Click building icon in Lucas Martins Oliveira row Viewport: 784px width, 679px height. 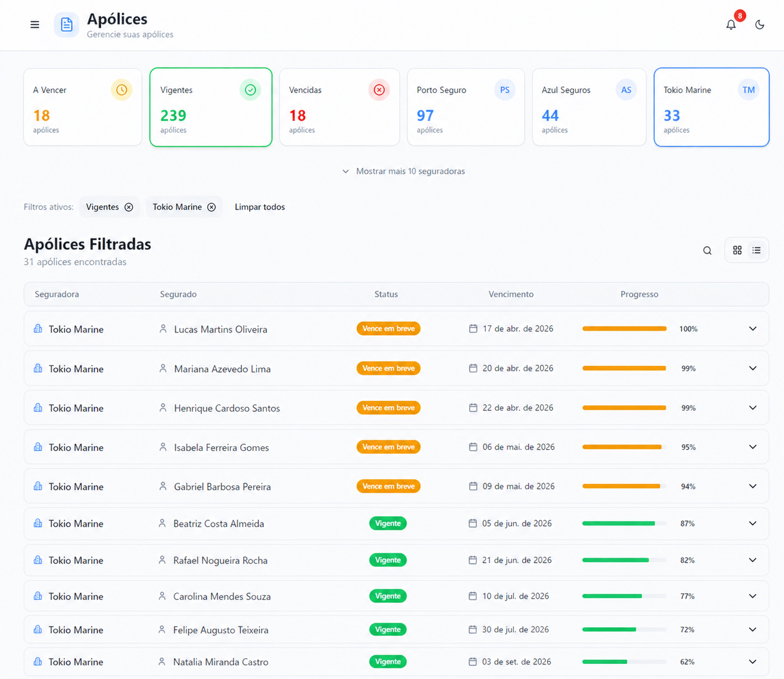coord(38,329)
